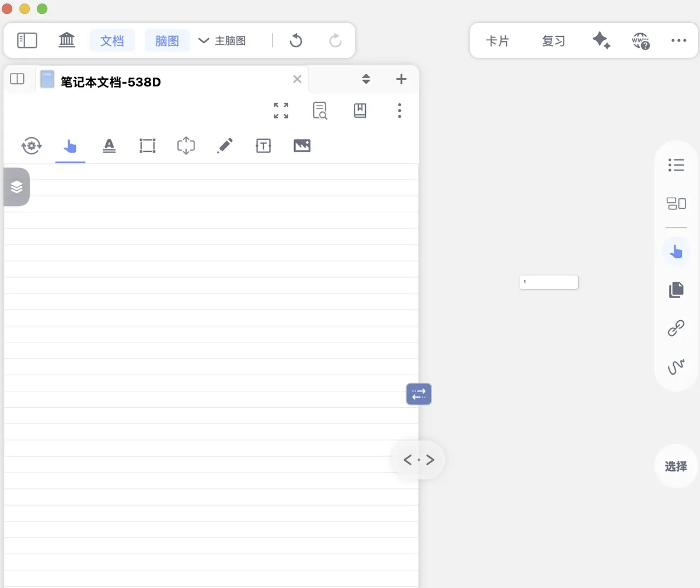This screenshot has width=700, height=588.
Task: Open document search icon
Action: [320, 110]
